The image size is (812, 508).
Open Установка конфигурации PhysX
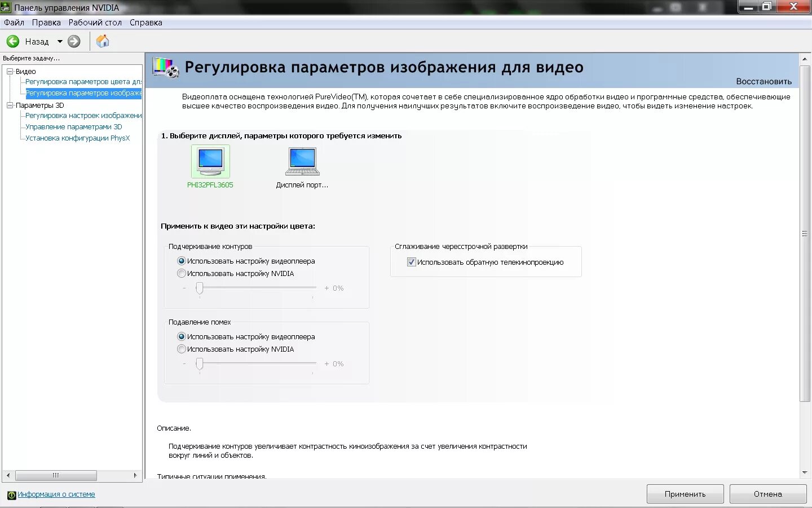tap(78, 138)
